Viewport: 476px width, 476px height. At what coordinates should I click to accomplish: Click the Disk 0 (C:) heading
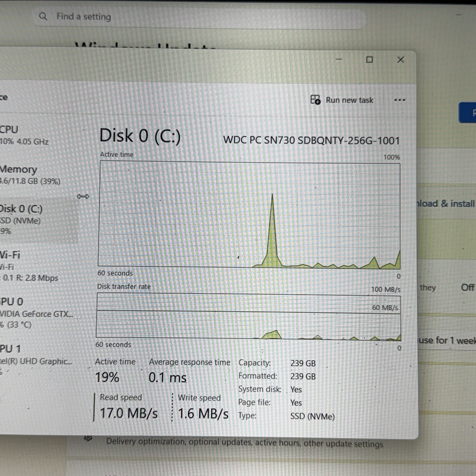pos(140,136)
